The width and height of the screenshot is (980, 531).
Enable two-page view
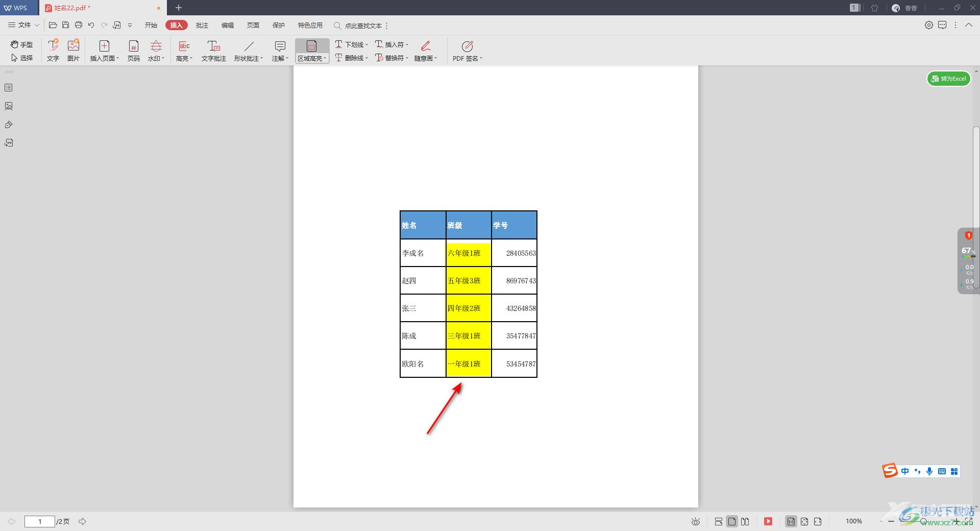[x=745, y=521]
